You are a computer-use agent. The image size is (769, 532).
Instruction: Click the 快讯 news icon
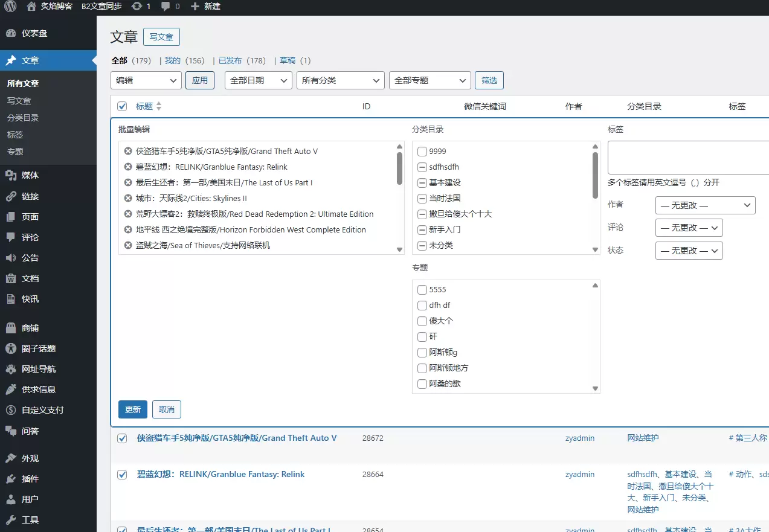(11, 299)
